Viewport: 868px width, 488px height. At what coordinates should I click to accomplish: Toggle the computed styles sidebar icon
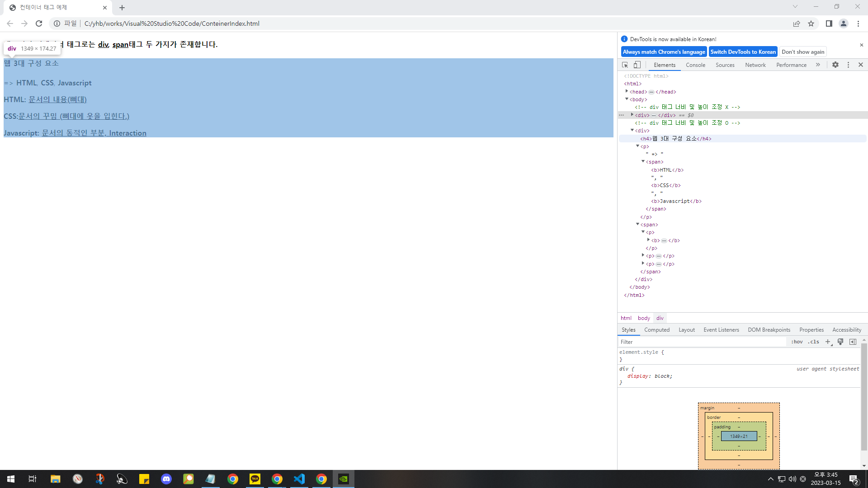[x=853, y=342]
